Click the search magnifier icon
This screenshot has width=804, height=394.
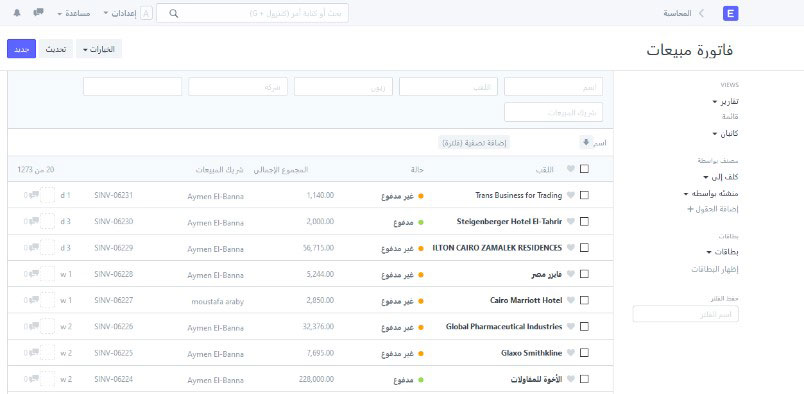[174, 13]
